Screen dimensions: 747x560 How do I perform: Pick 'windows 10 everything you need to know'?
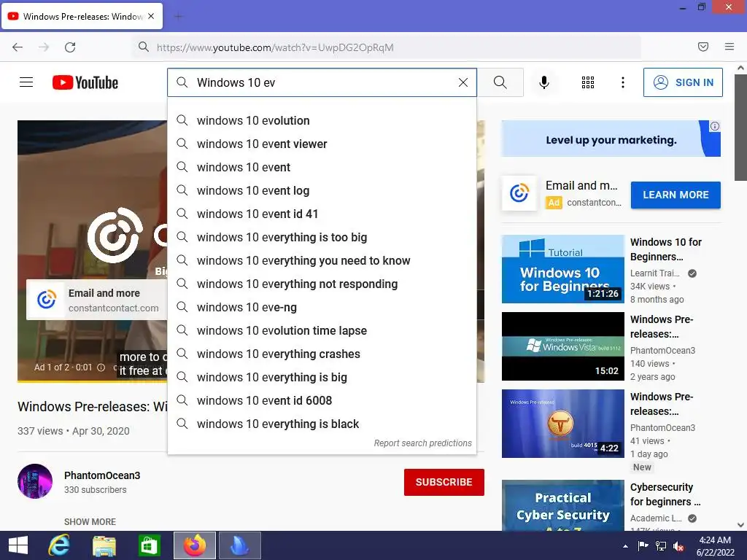tap(322, 260)
